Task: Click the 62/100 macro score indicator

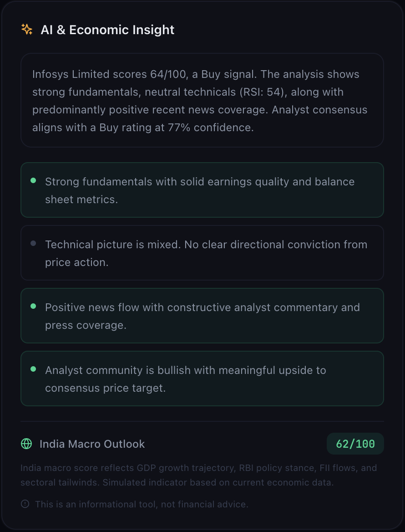Action: [x=355, y=443]
